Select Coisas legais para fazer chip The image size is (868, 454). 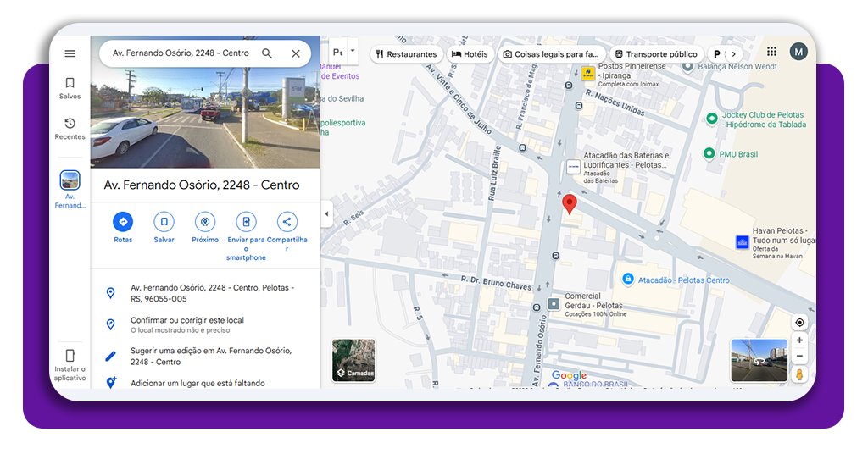[x=551, y=54]
